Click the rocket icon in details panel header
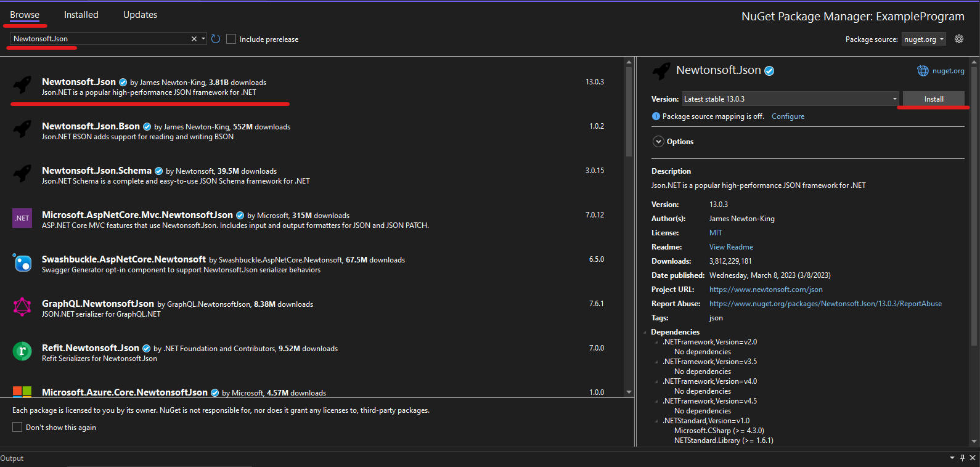 pyautogui.click(x=661, y=71)
